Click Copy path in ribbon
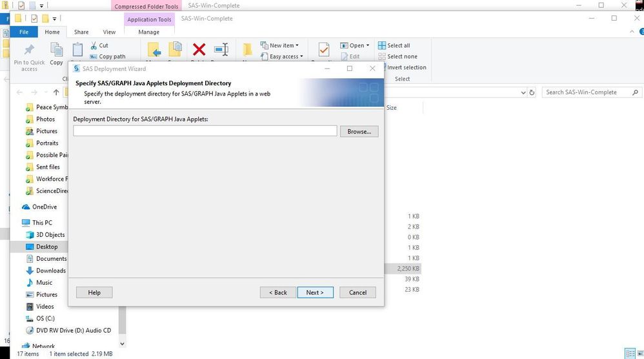 pos(108,57)
